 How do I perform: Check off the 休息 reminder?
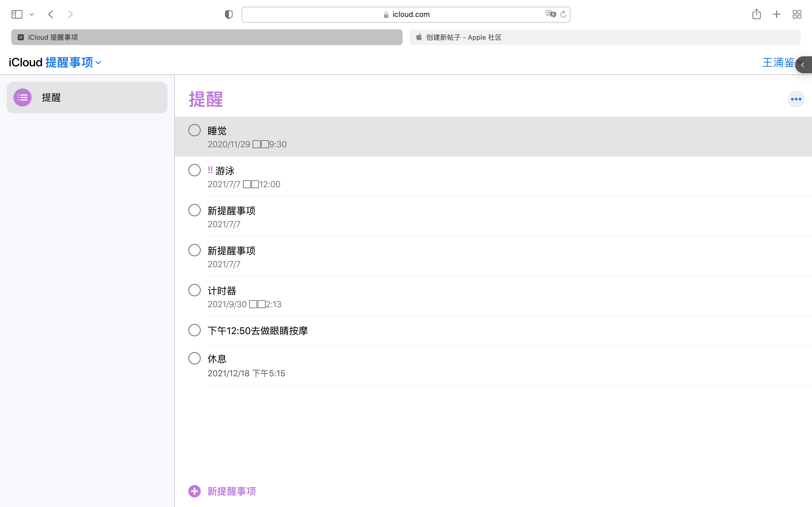(x=194, y=359)
